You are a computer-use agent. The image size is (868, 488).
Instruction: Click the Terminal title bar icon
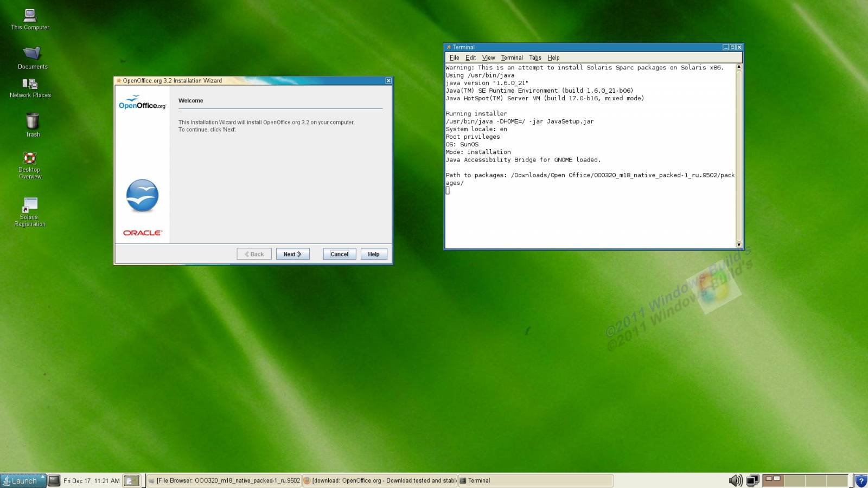tap(449, 47)
